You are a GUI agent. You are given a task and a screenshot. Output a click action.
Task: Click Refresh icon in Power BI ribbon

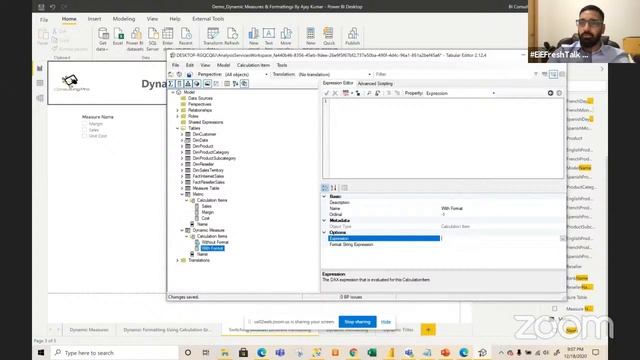click(232, 37)
